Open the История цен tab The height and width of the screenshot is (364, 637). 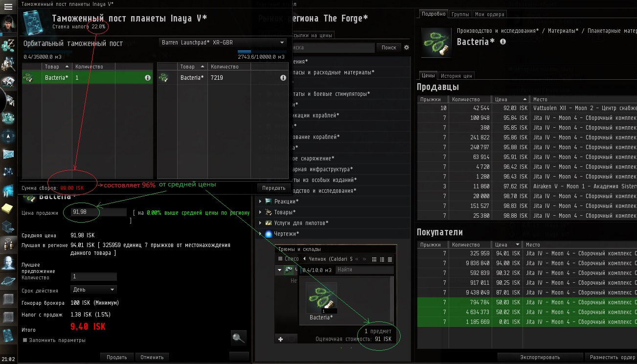point(456,76)
